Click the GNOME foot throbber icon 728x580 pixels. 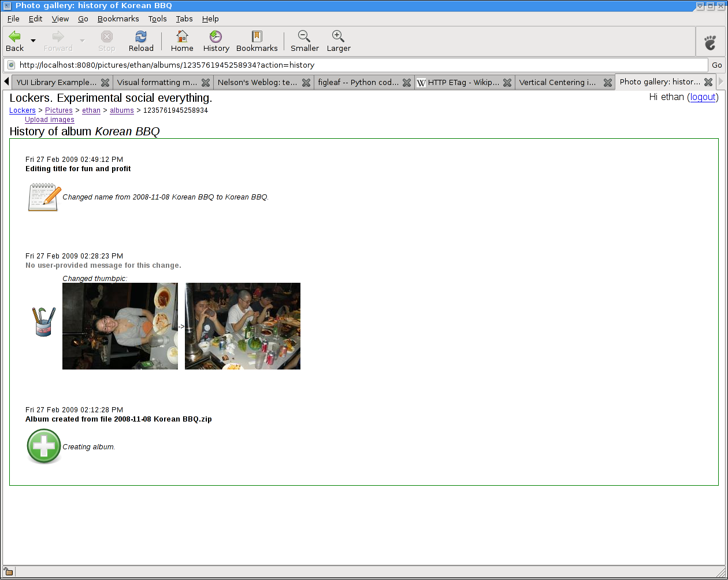(710, 42)
